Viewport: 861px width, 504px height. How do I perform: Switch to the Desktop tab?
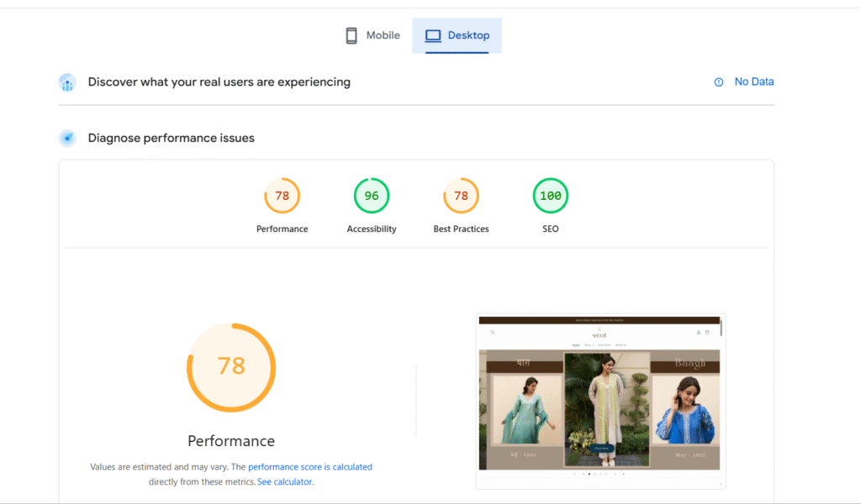point(457,35)
